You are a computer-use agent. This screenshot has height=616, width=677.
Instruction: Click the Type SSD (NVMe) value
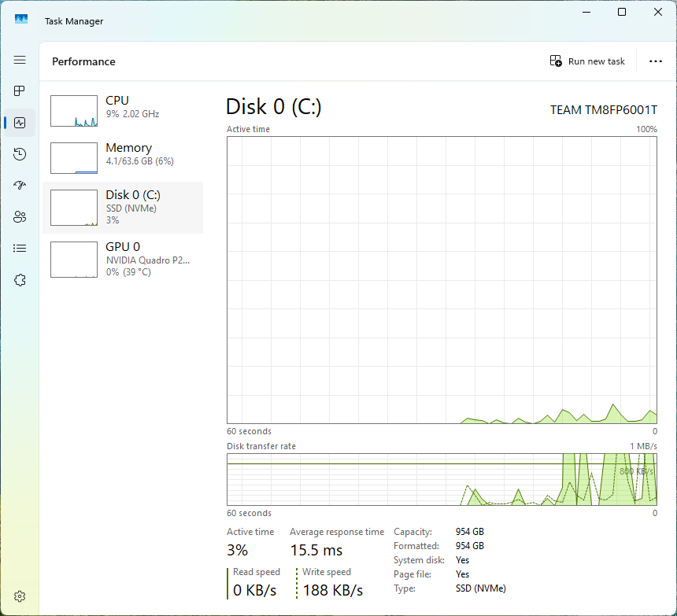coord(480,588)
